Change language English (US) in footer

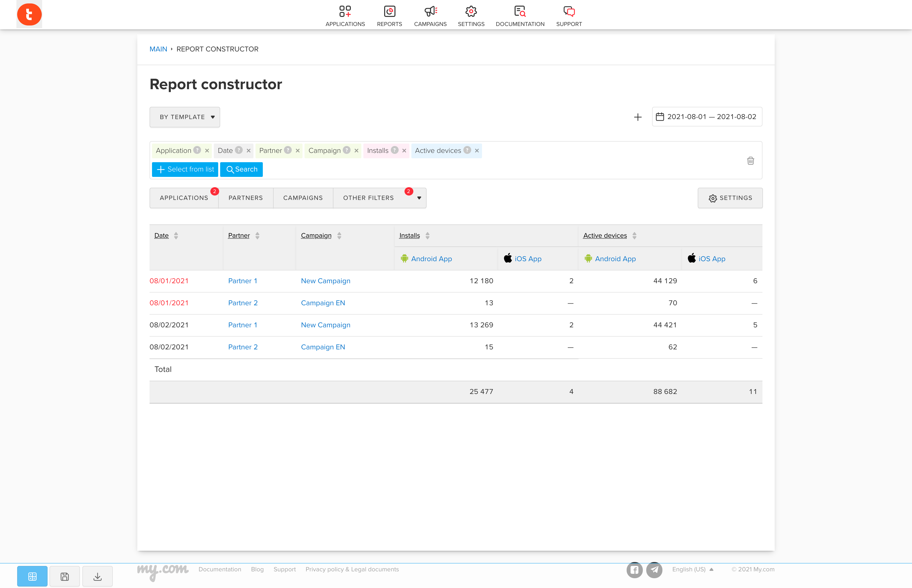(x=693, y=569)
